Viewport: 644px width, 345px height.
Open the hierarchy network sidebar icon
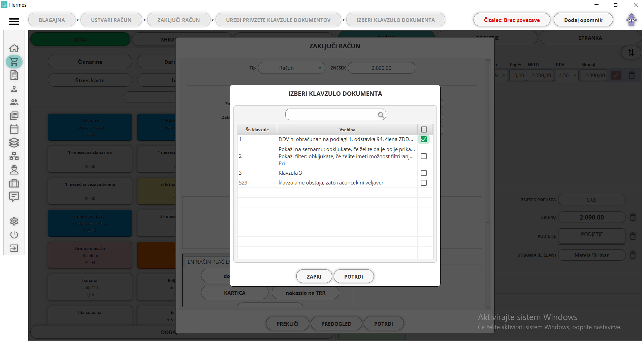point(14,156)
